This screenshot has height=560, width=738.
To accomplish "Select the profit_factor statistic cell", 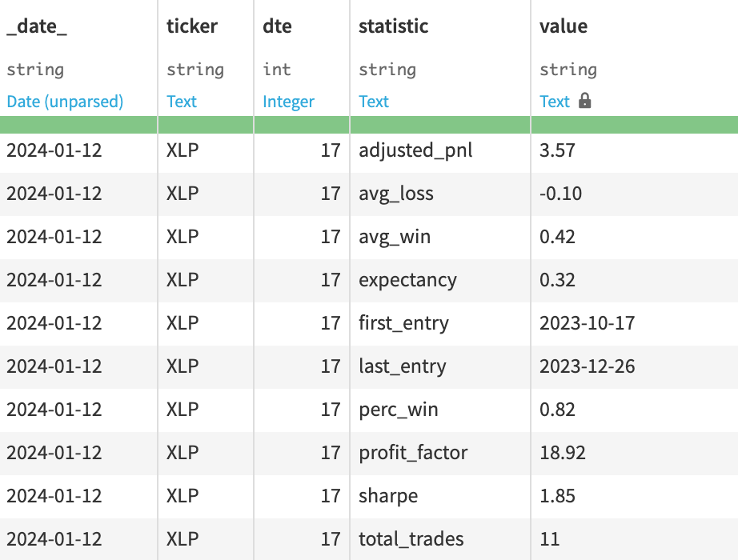I will tap(413, 453).
